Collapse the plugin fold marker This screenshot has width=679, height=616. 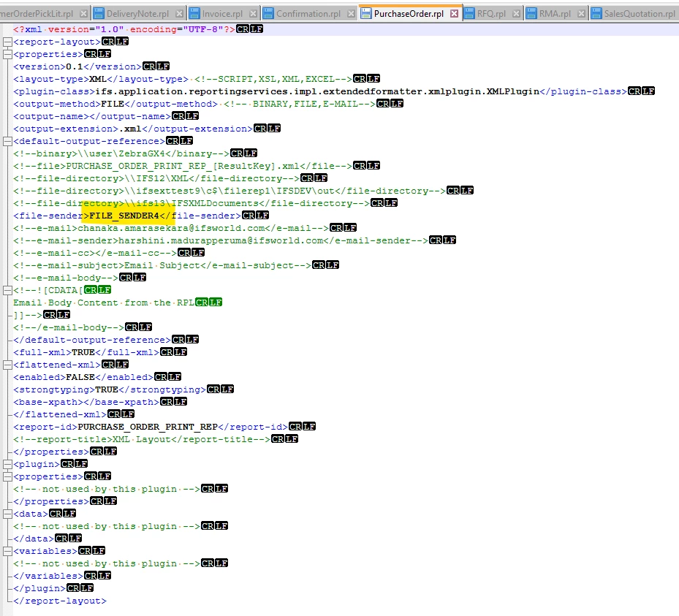pyautogui.click(x=7, y=465)
